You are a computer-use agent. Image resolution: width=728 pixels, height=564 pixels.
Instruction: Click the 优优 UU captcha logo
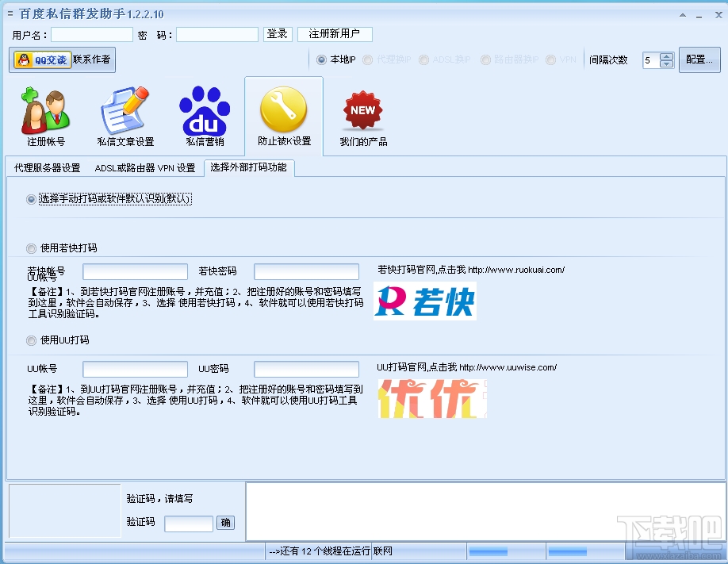pos(431,397)
